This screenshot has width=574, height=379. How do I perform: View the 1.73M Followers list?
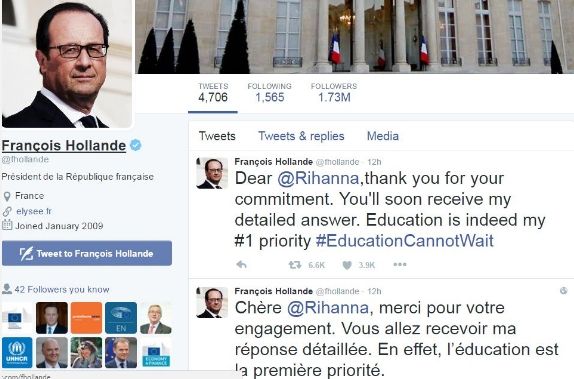coord(334,92)
